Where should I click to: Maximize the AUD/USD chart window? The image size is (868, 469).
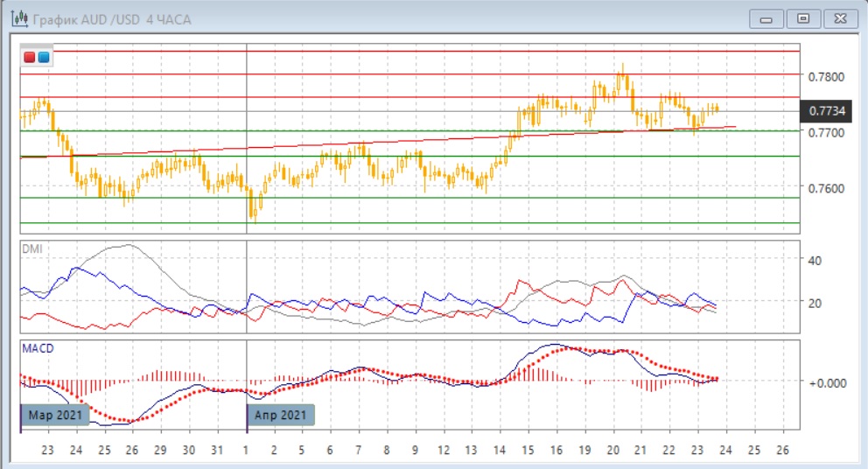[x=801, y=18]
